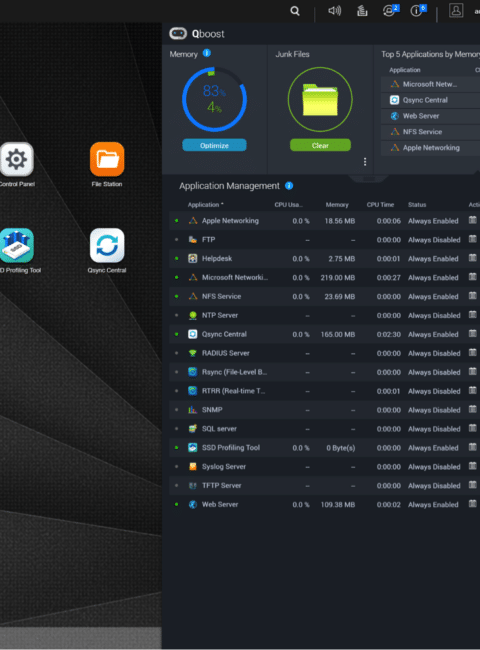This screenshot has height=650, width=480.
Task: Click action icon for TFTP Server row
Action: [473, 485]
